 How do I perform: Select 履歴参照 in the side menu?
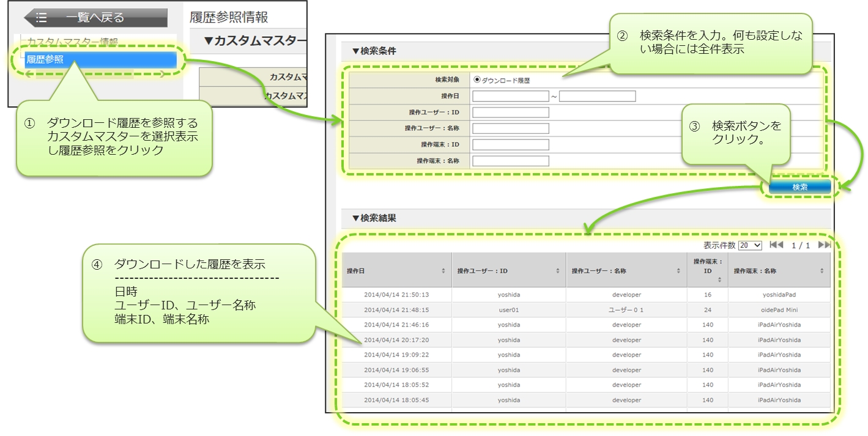pos(100,59)
